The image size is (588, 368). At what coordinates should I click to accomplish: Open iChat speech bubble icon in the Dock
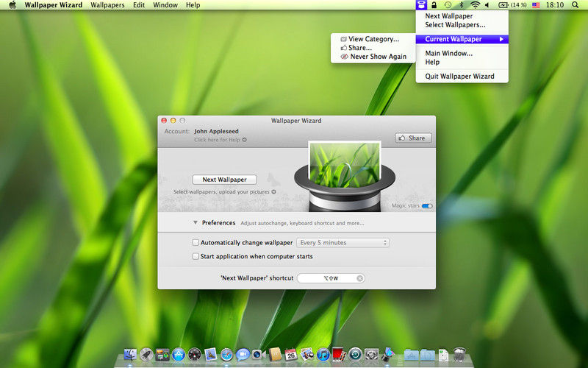tap(243, 354)
